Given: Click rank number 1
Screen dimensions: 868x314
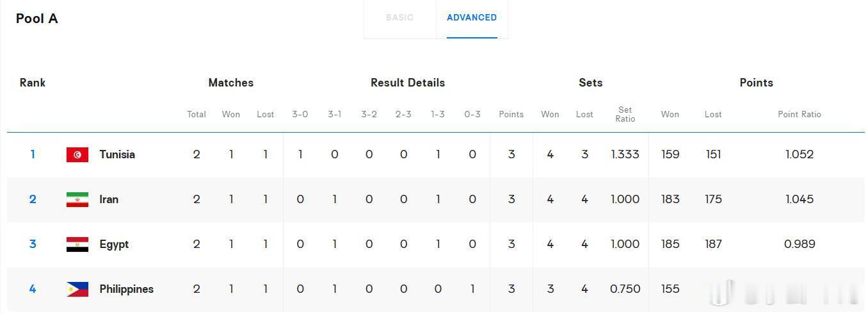Looking at the screenshot, I should point(33,154).
